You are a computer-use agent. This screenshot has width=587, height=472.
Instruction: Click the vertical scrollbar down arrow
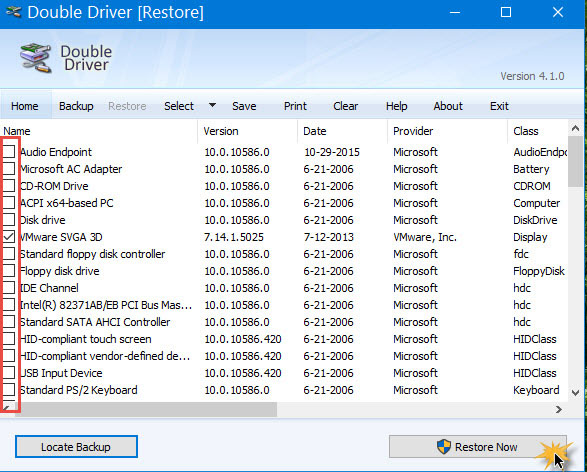click(575, 393)
